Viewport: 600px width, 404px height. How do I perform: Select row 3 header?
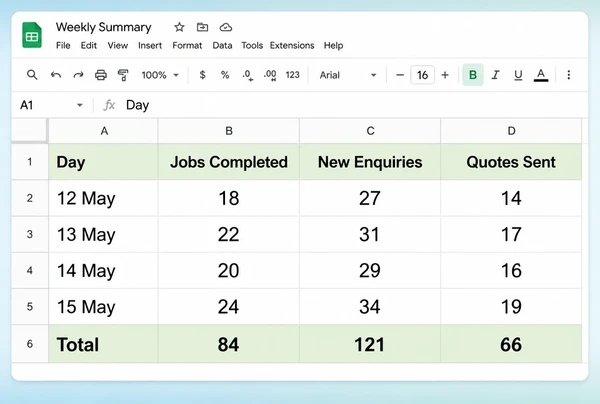(30, 234)
